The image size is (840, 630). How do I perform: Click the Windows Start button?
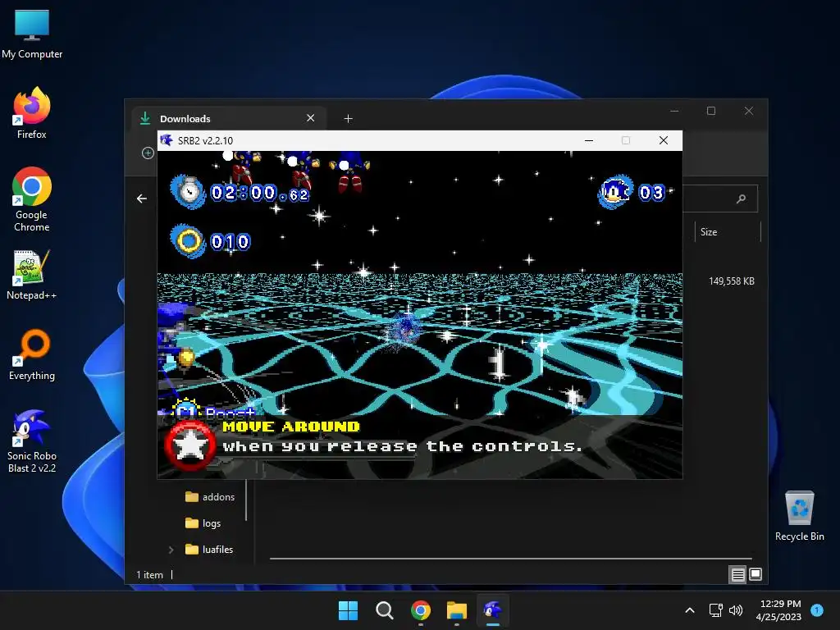348,610
